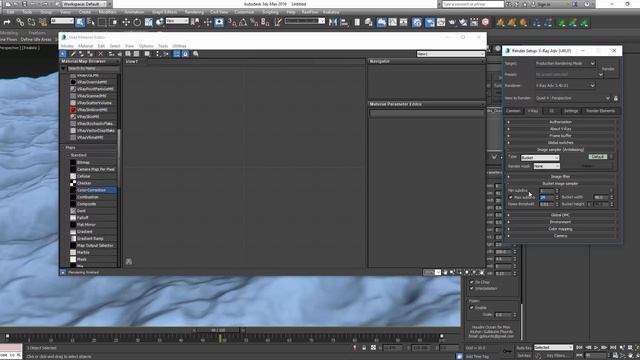
Task: Click the time slider handle on the timeline
Action: click(218, 331)
